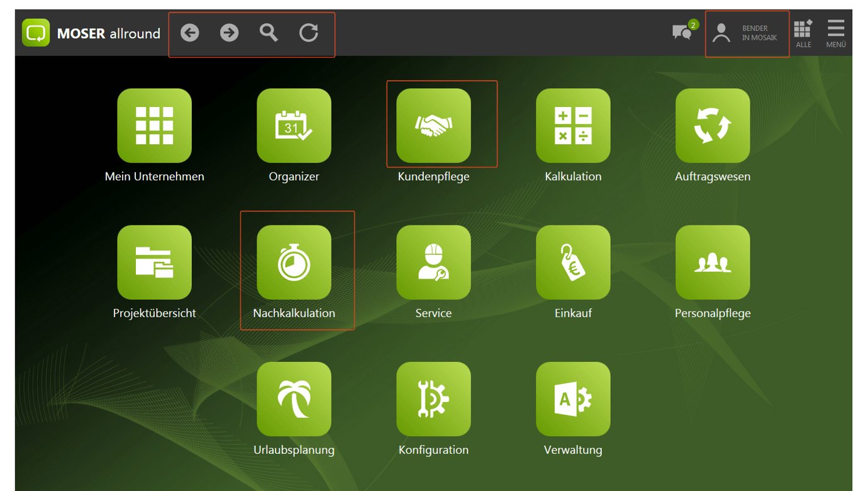Image resolution: width=868 pixels, height=491 pixels.
Task: Click the search magnifier icon
Action: coord(269,33)
